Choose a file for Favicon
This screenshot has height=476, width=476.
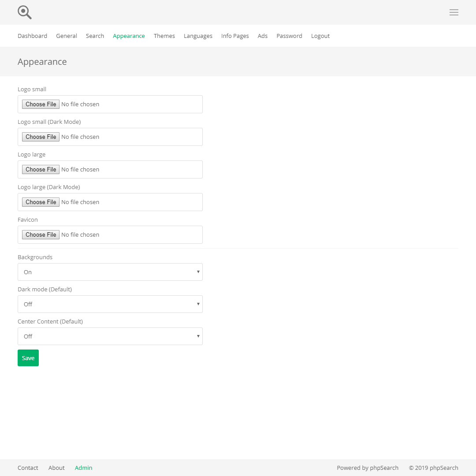41,235
